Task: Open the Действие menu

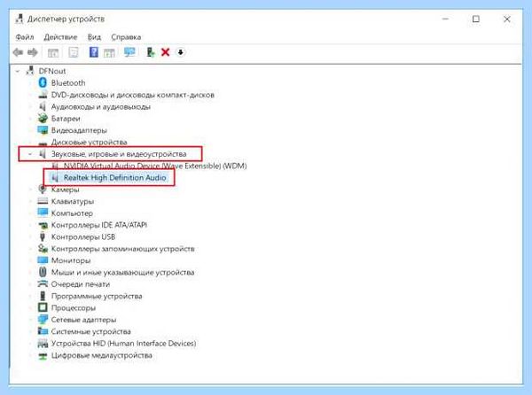Action: pos(60,37)
